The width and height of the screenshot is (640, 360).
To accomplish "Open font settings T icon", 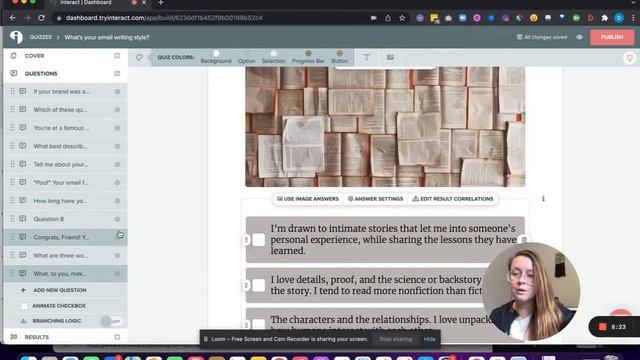I will [367, 57].
